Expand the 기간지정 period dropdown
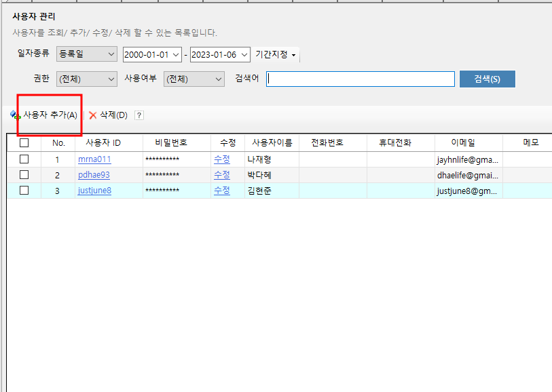The image size is (552, 392). pyautogui.click(x=275, y=54)
